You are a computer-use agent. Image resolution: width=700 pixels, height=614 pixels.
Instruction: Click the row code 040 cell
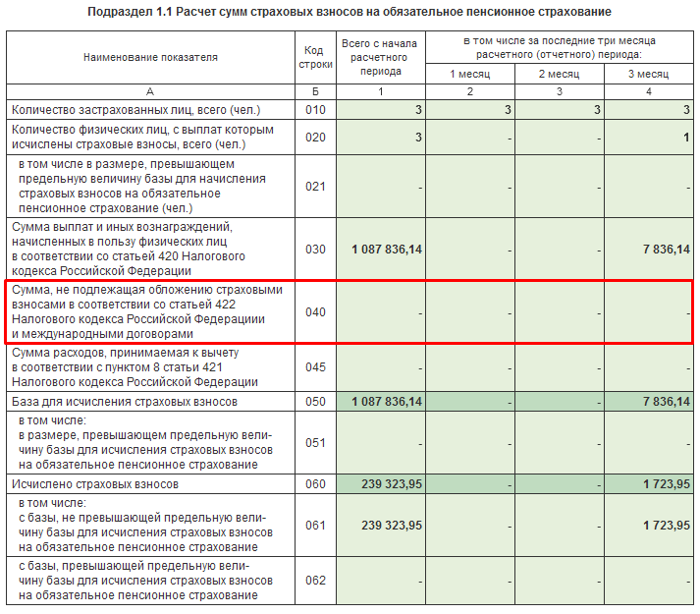[x=315, y=312]
